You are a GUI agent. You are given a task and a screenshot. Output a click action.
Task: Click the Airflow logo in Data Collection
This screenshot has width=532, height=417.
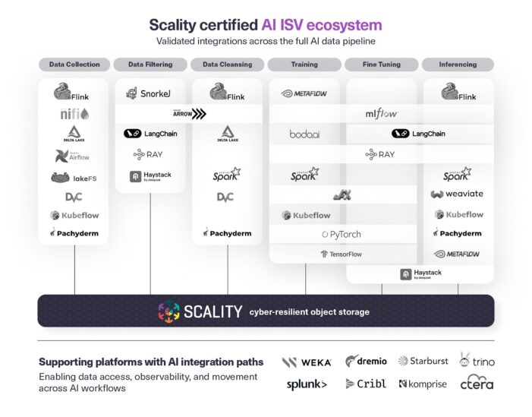[74, 156]
